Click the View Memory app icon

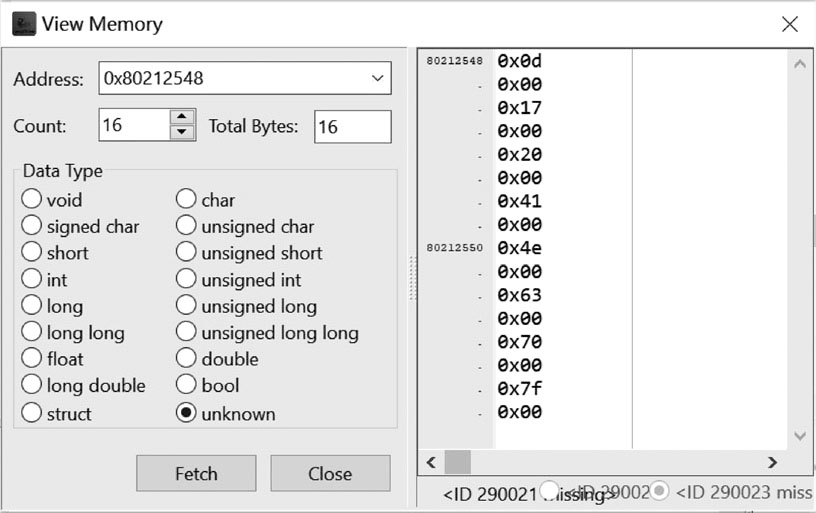[x=24, y=24]
